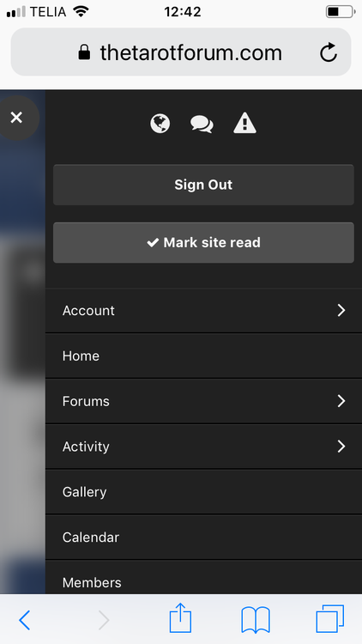The image size is (362, 644).
Task: Expand the Forums submenu chevron
Action: click(x=341, y=401)
